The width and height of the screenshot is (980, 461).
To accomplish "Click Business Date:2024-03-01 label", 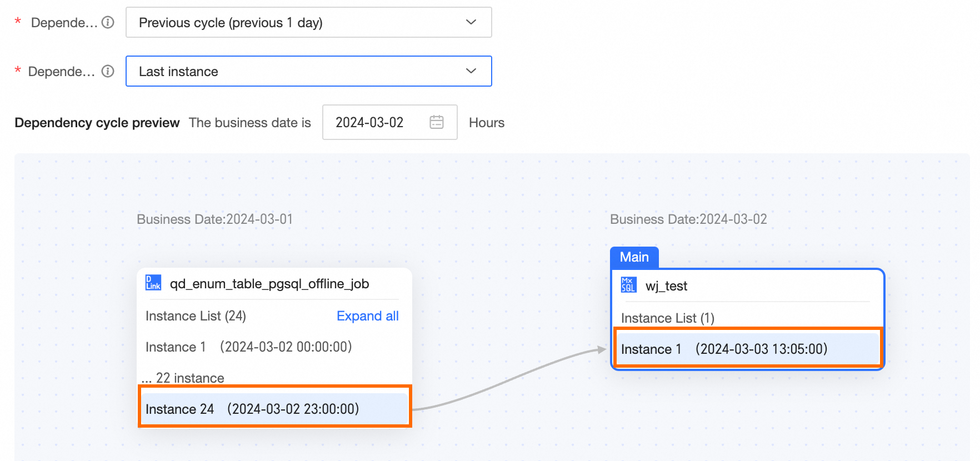I will 215,219.
